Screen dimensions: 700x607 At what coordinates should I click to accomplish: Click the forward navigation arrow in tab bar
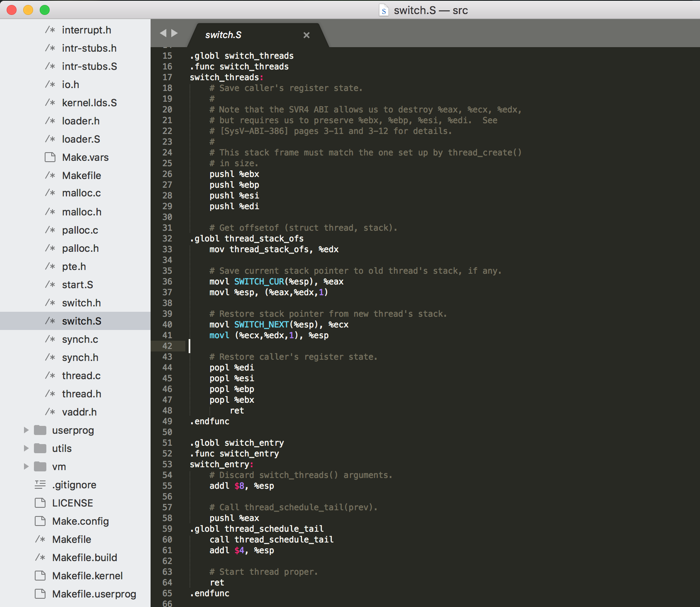pyautogui.click(x=175, y=33)
